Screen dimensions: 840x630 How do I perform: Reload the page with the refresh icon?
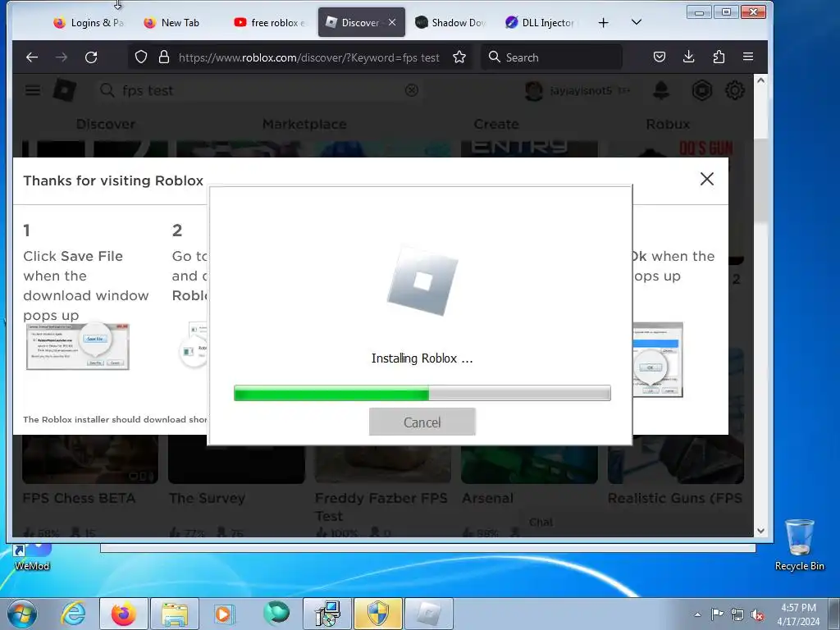coord(91,57)
